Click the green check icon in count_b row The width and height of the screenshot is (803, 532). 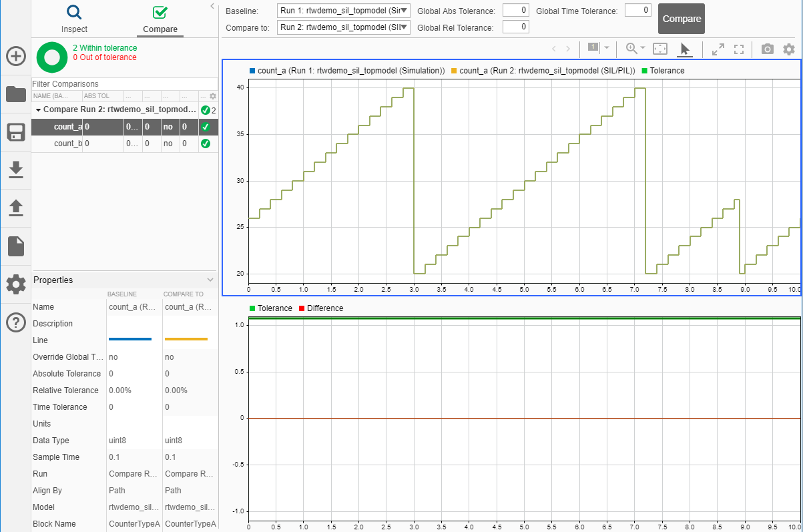[206, 144]
